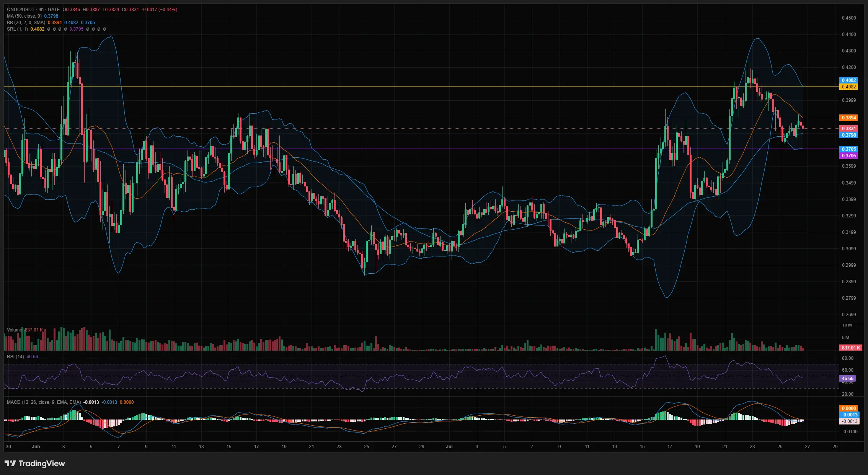
Task: Click the high price H0.3887 in the header
Action: click(91, 10)
